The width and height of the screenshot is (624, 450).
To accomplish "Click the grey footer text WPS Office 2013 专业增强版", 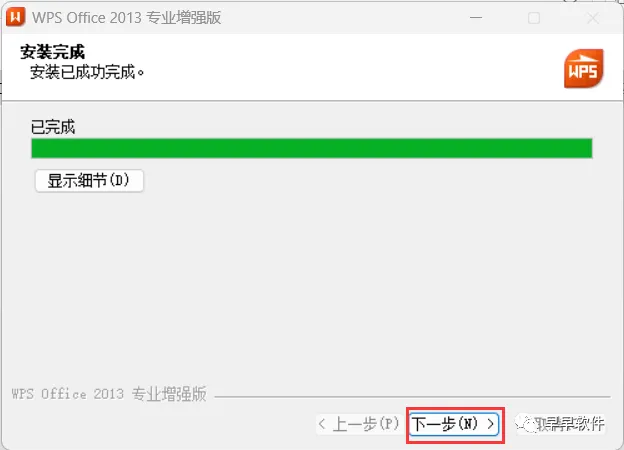I will click(109, 394).
